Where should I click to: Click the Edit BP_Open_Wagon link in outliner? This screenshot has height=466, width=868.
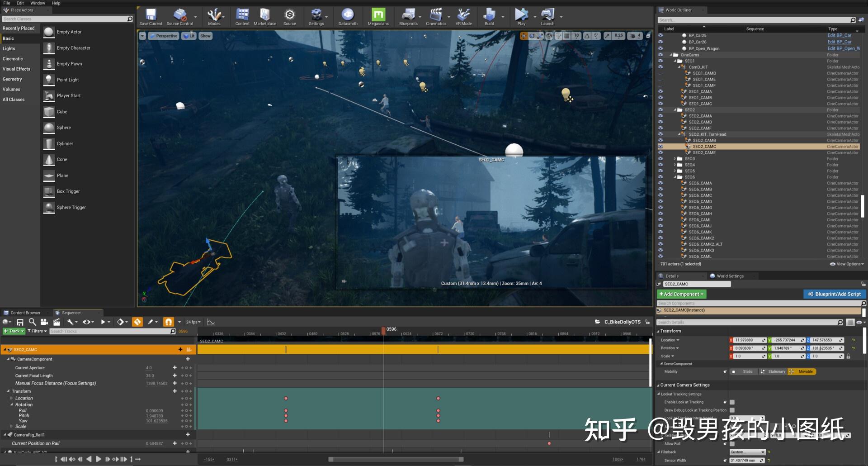click(844, 48)
